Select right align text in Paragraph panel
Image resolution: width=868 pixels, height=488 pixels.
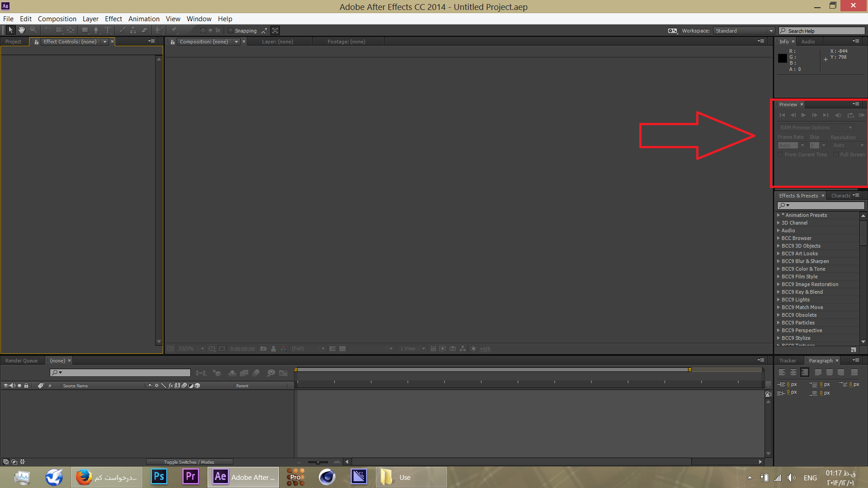(805, 372)
